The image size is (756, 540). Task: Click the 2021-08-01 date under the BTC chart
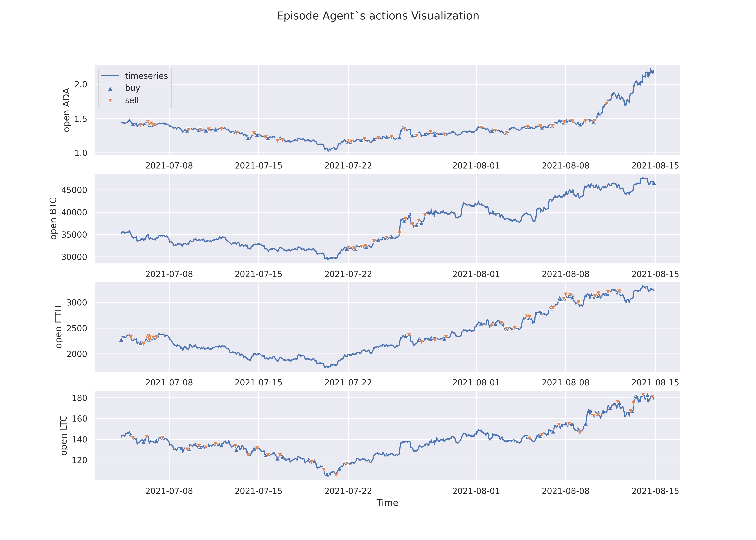476,274
